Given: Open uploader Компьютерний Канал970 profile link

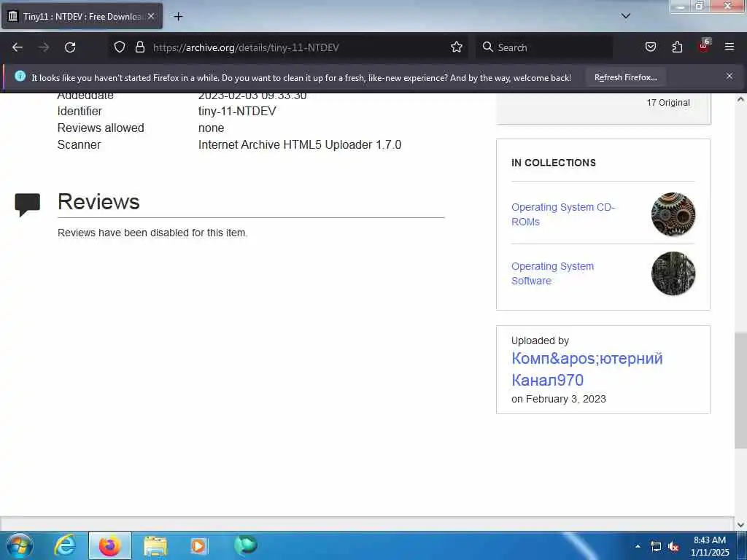Looking at the screenshot, I should [x=587, y=369].
